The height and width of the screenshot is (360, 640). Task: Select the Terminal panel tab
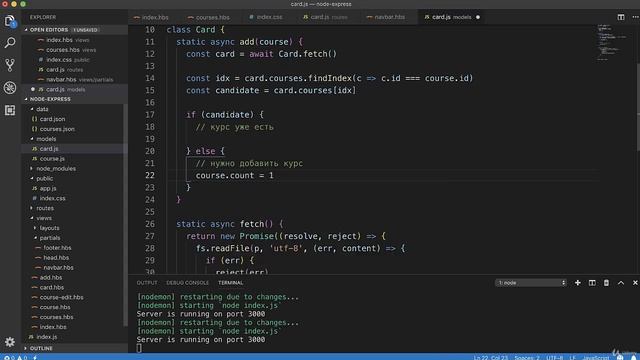click(x=231, y=283)
